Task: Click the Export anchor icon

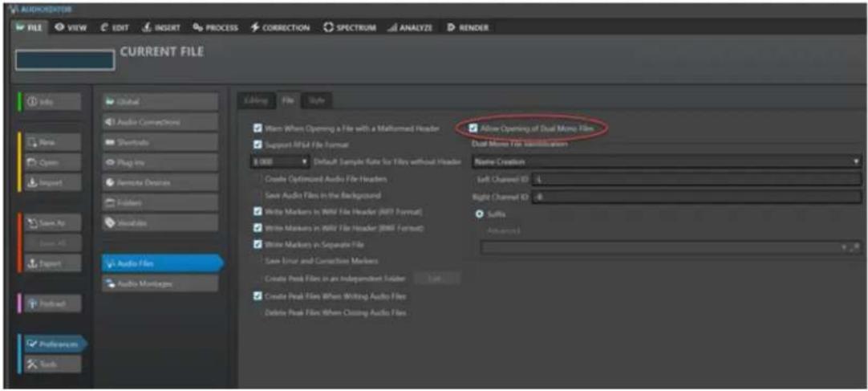Action: pos(32,263)
